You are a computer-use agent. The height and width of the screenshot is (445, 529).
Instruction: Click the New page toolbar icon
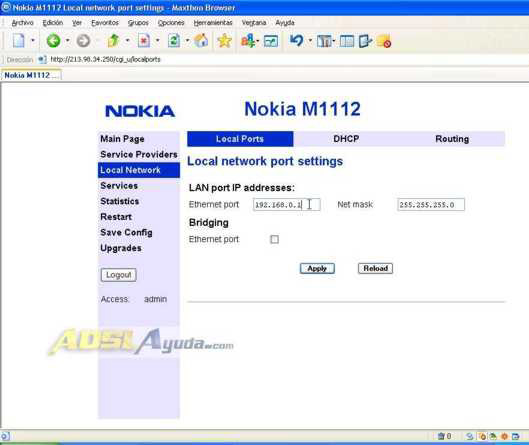[x=19, y=41]
